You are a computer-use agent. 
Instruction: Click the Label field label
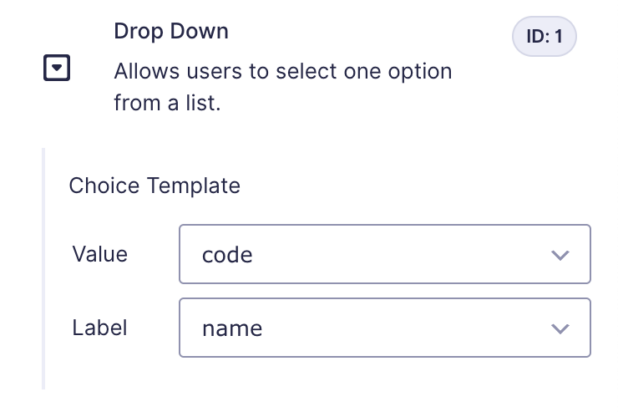click(100, 328)
